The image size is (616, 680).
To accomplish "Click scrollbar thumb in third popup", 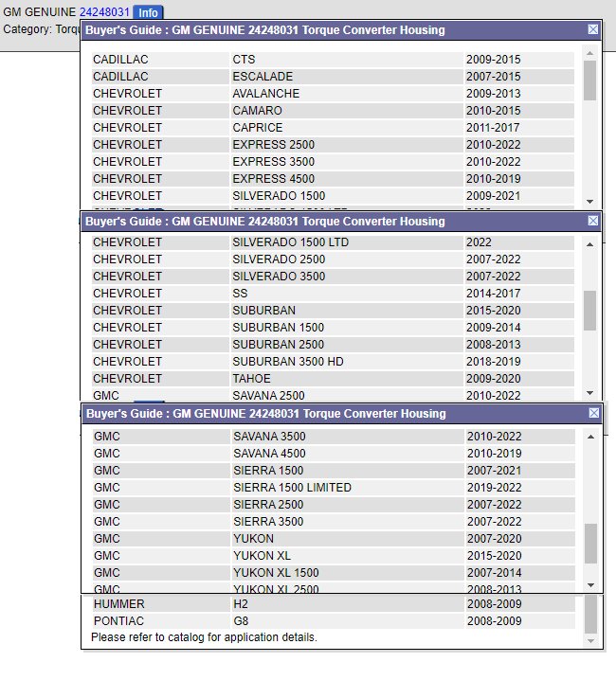I will pos(590,544).
